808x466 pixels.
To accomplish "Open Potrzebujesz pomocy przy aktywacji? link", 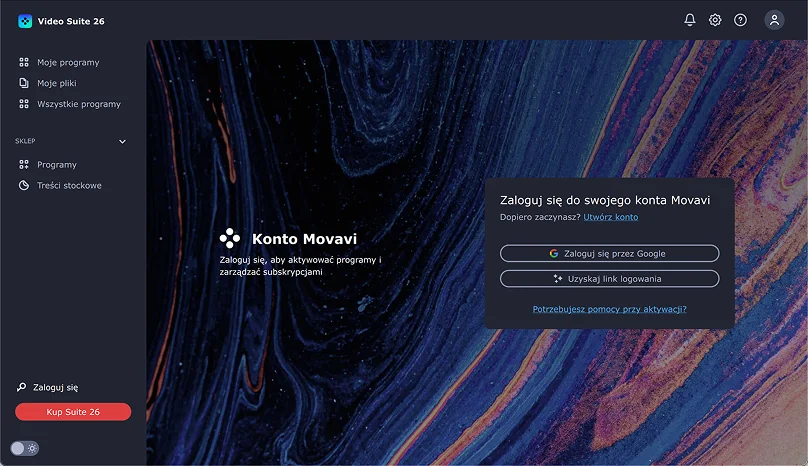I will pyautogui.click(x=610, y=309).
